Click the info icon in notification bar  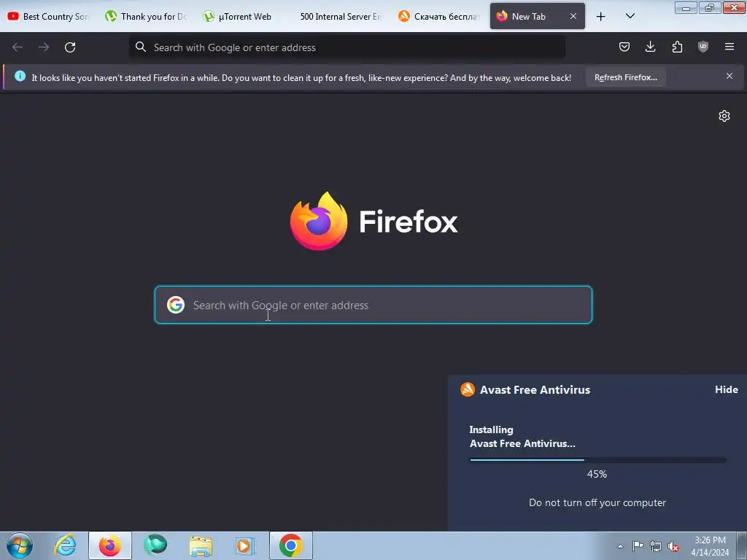pyautogui.click(x=20, y=76)
